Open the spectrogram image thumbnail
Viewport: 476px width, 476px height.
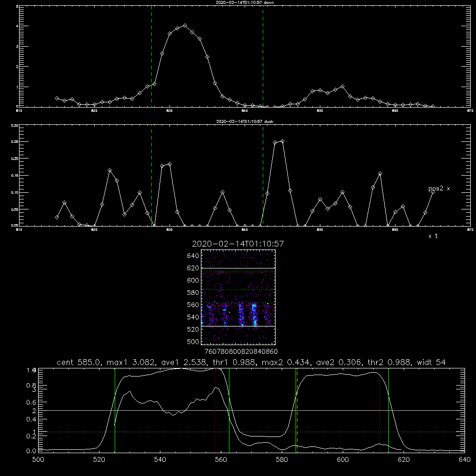[238, 297]
